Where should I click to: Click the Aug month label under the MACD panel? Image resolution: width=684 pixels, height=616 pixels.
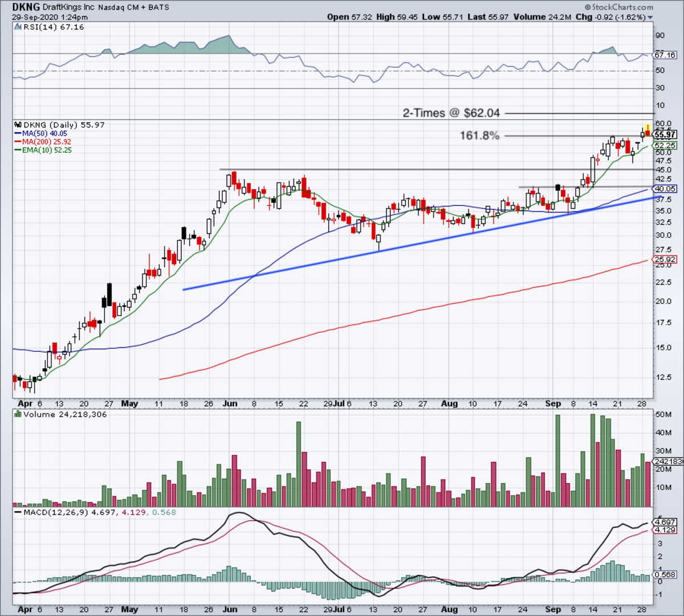[x=449, y=609]
